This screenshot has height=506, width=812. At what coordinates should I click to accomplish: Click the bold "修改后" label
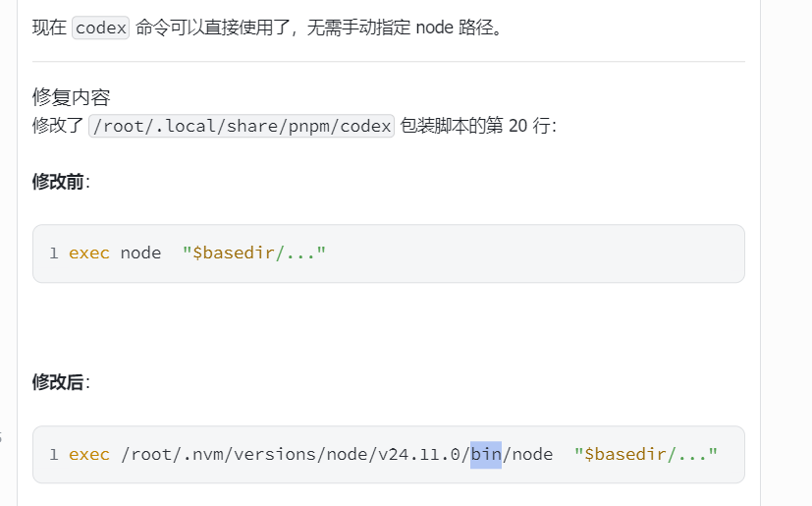pos(58,382)
